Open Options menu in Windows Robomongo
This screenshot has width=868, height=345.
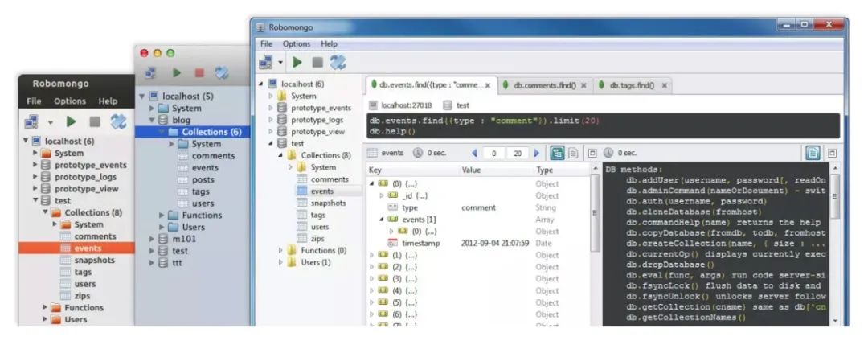296,43
